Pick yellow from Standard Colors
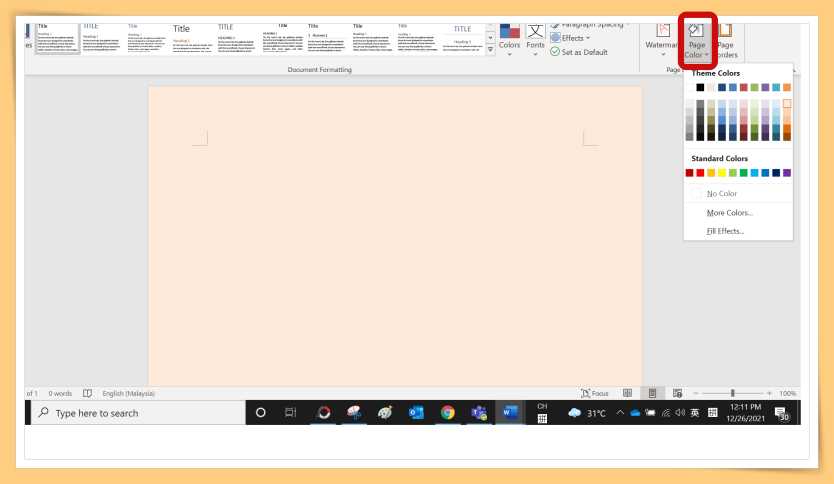 pyautogui.click(x=722, y=173)
